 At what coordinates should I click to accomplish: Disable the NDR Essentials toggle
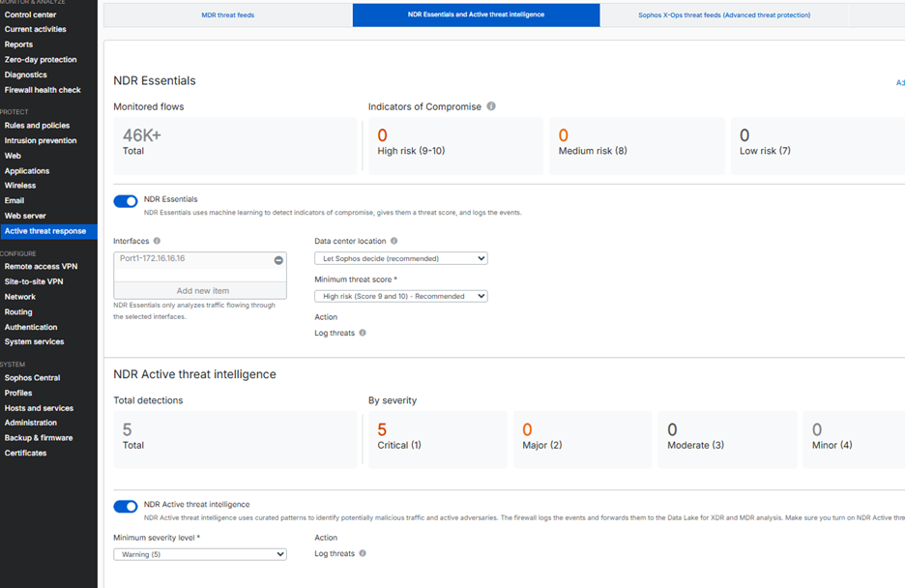[126, 201]
